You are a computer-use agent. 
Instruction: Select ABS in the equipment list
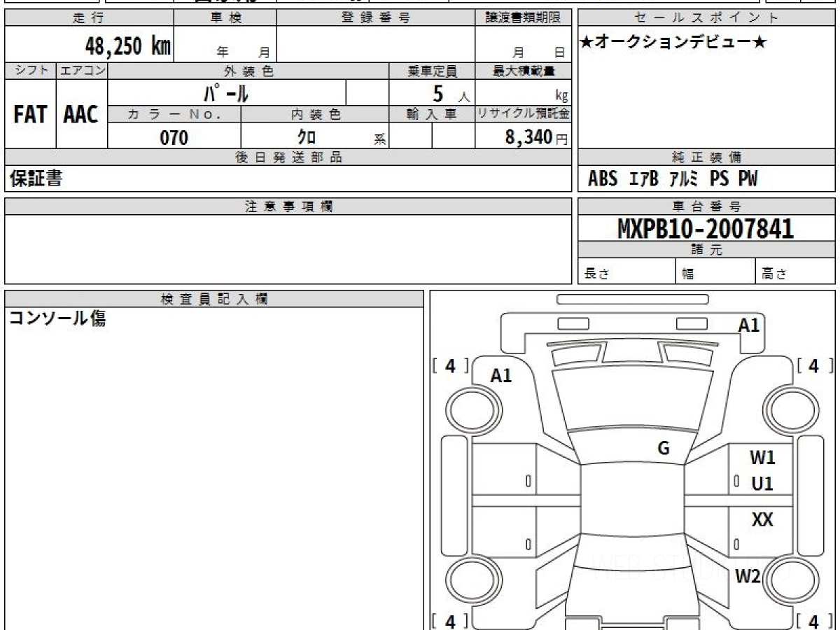tap(603, 179)
